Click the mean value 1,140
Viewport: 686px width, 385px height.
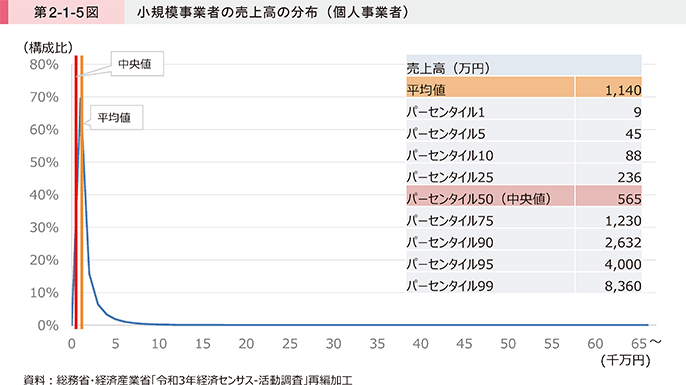pos(623,91)
